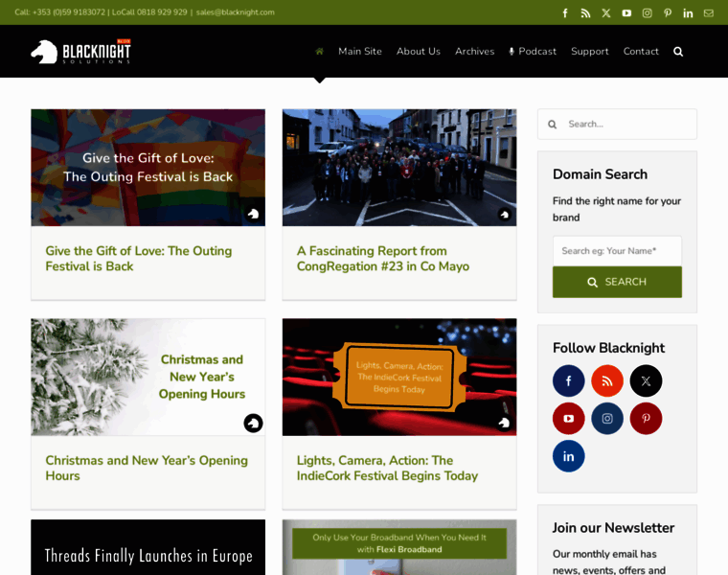The width and height of the screenshot is (728, 575).
Task: Click the 'Domain Search' heading
Action: [x=600, y=174]
